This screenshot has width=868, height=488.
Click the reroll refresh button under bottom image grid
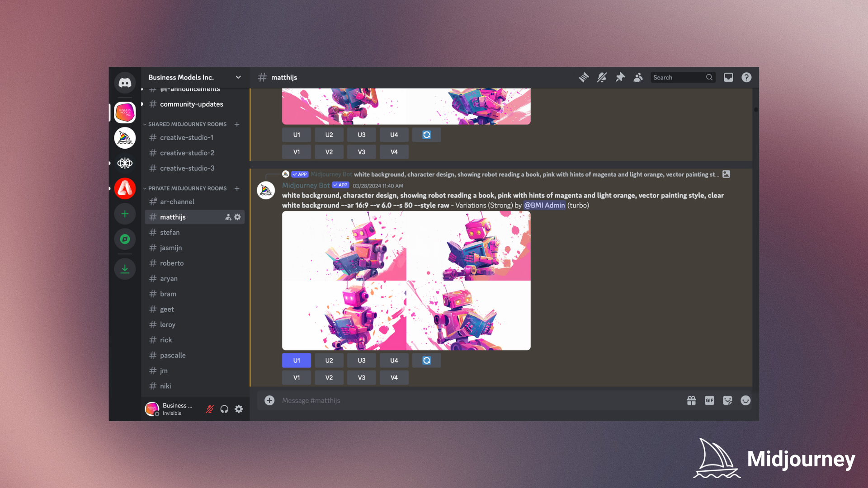click(x=426, y=361)
